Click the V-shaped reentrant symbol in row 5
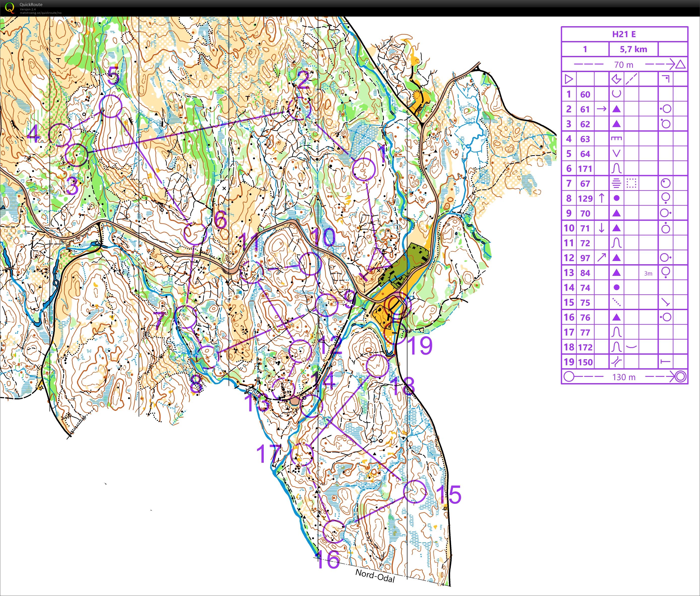The height and width of the screenshot is (596, 700). (x=616, y=153)
